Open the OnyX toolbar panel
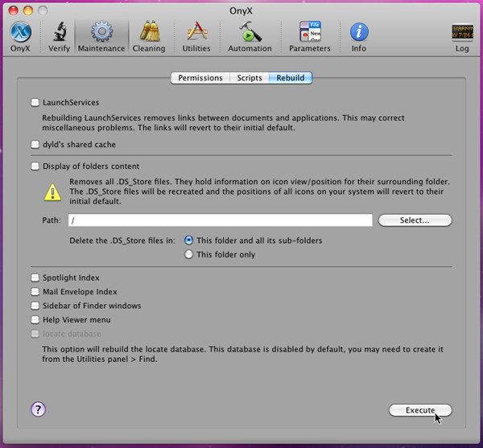483x448 pixels. 20,37
